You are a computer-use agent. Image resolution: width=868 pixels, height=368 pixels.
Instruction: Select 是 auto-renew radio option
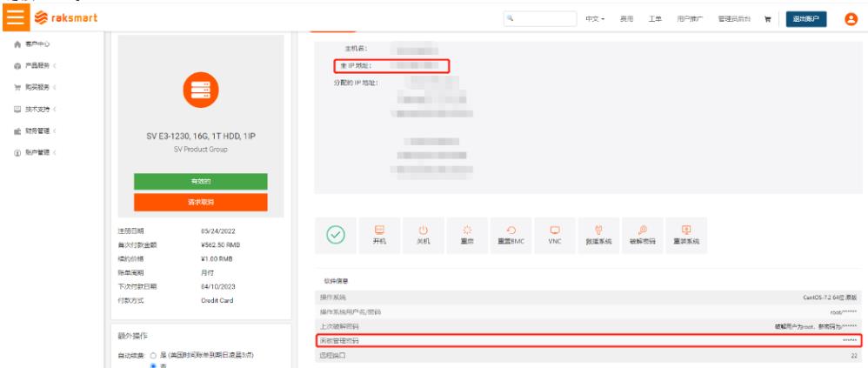(153, 355)
